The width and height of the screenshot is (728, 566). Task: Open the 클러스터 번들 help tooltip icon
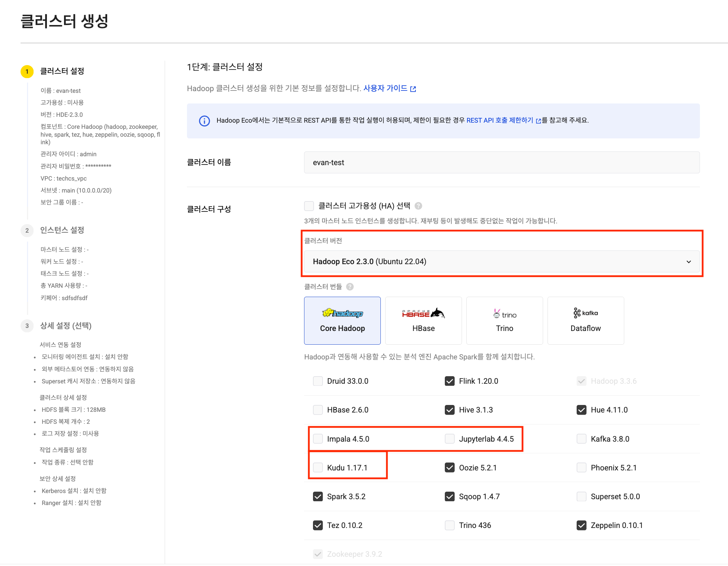pos(350,287)
